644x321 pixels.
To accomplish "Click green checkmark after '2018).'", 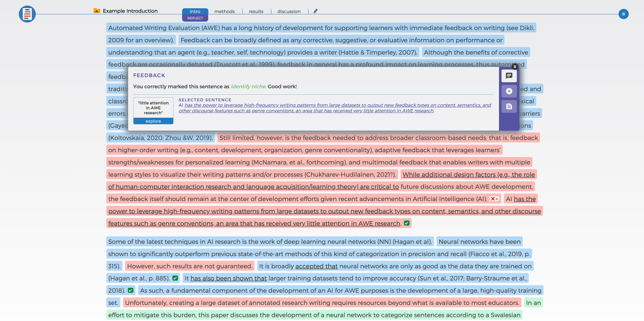I will 130,290.
